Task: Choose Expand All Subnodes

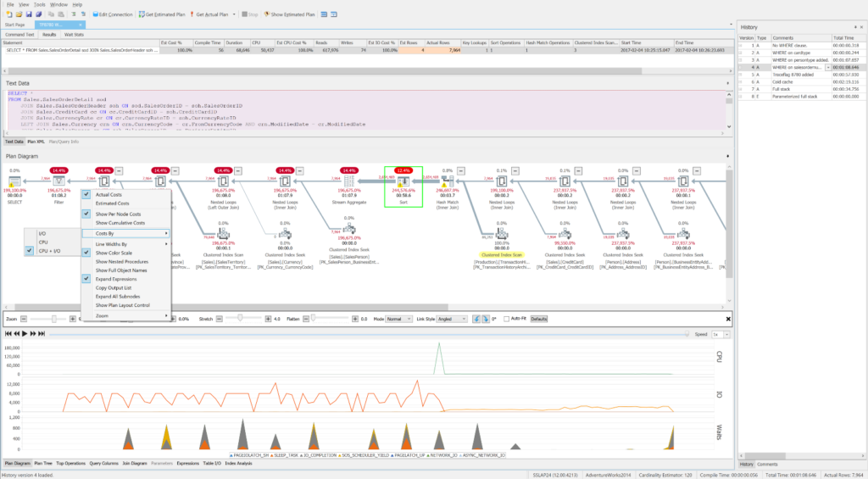Action: [126, 296]
